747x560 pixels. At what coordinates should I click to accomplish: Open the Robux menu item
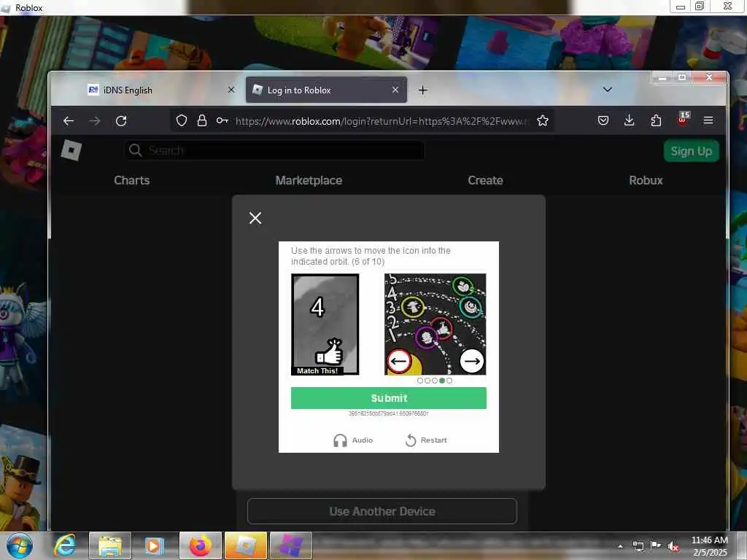coord(646,181)
